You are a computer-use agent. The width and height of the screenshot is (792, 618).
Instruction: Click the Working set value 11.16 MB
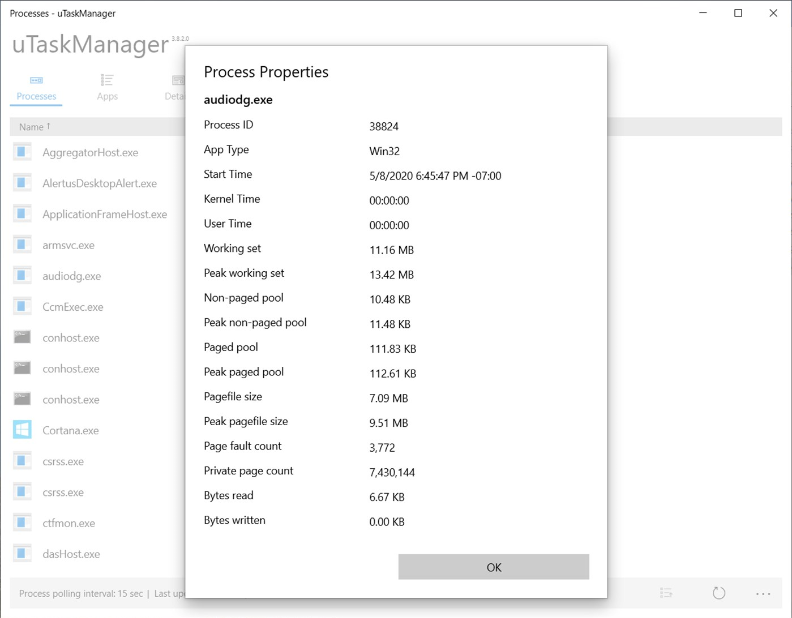tap(391, 250)
